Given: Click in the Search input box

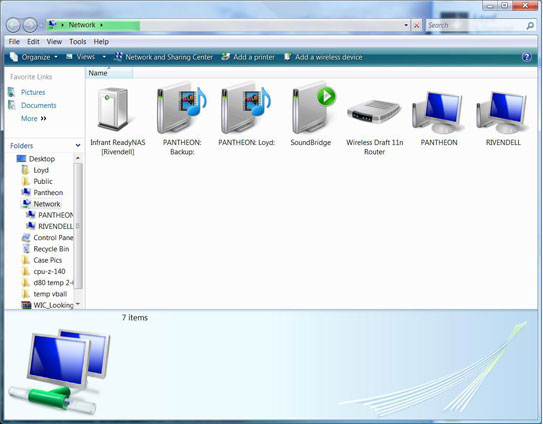Looking at the screenshot, I should point(476,25).
